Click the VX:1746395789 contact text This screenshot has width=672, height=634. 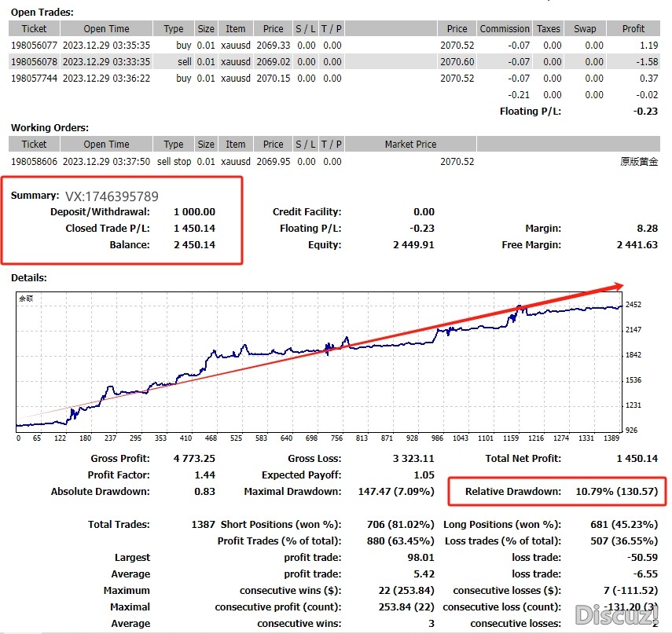[111, 196]
